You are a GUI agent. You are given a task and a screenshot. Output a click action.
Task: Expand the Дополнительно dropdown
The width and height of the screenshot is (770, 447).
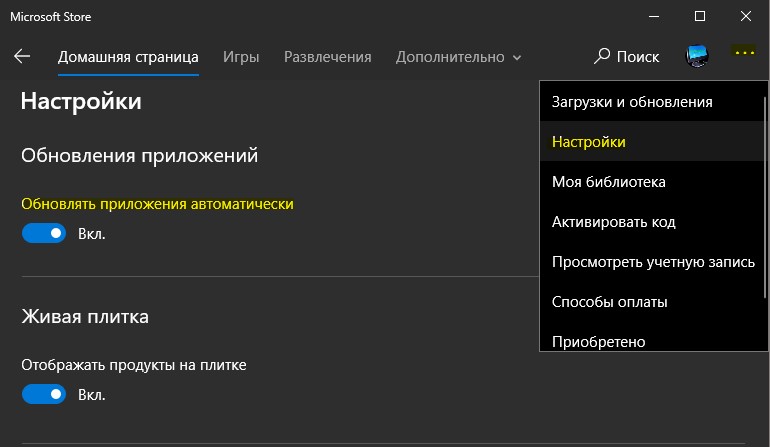pyautogui.click(x=458, y=57)
